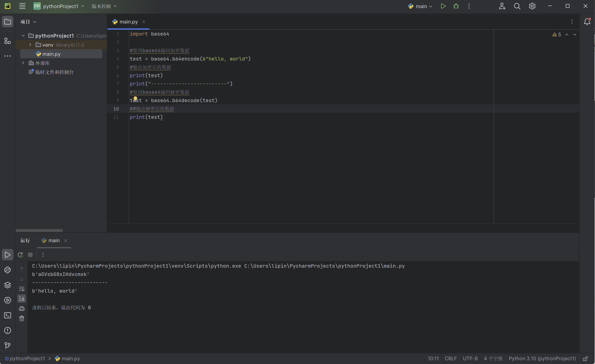Image resolution: width=595 pixels, height=364 pixels.
Task: Click Python 3.10 interpreter selector
Action: (542, 358)
